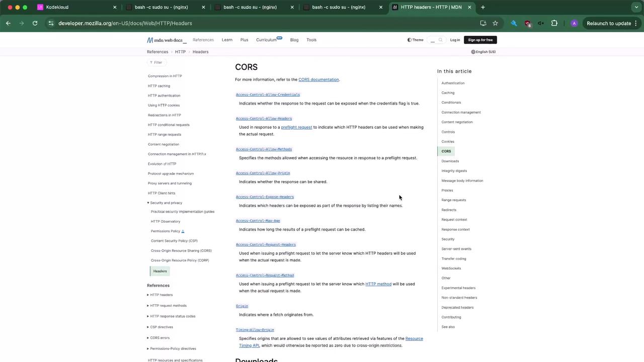Go back using the browser back arrow
Viewport: 644px width, 362px height.
8,23
